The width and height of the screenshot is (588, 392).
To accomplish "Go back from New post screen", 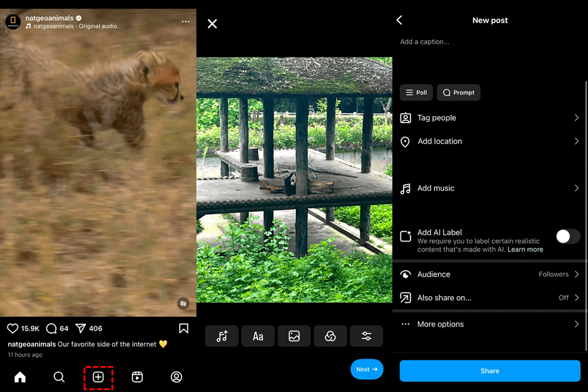I will [x=399, y=20].
